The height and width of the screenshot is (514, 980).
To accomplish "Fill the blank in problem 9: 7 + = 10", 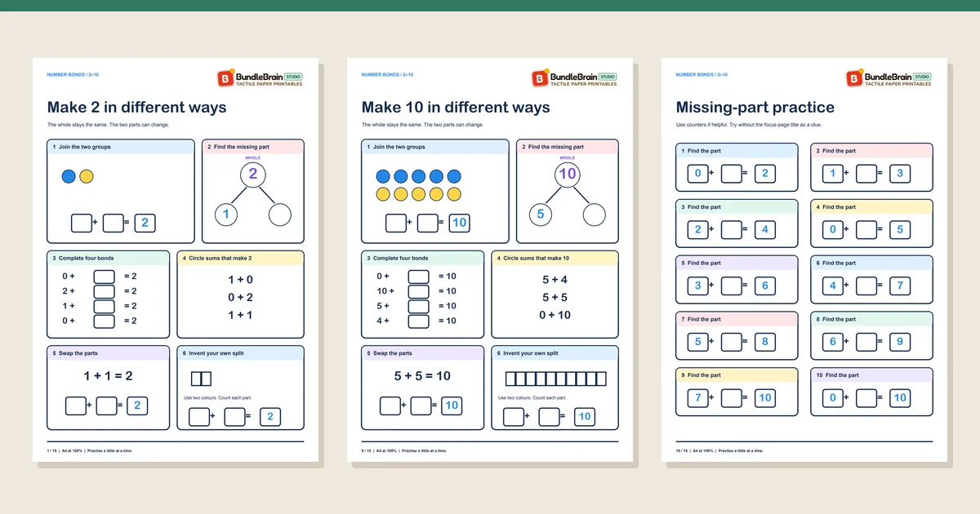I will coord(731,398).
